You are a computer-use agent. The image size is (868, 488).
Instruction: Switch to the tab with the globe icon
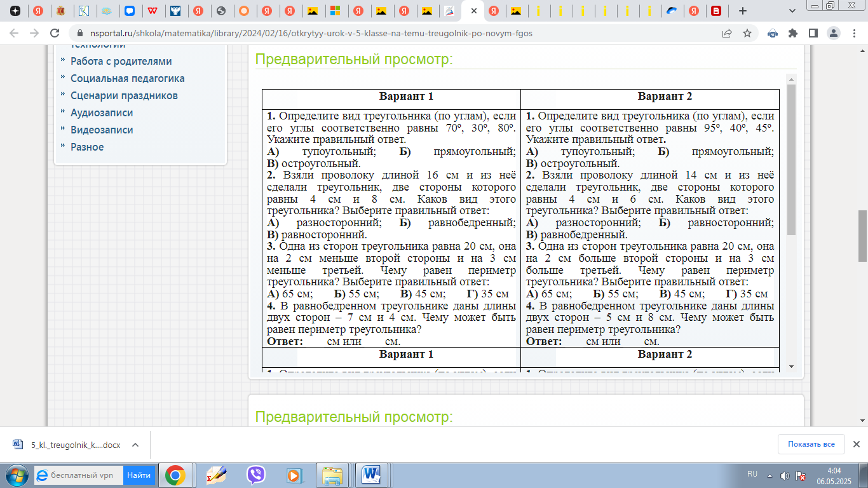coord(221,11)
